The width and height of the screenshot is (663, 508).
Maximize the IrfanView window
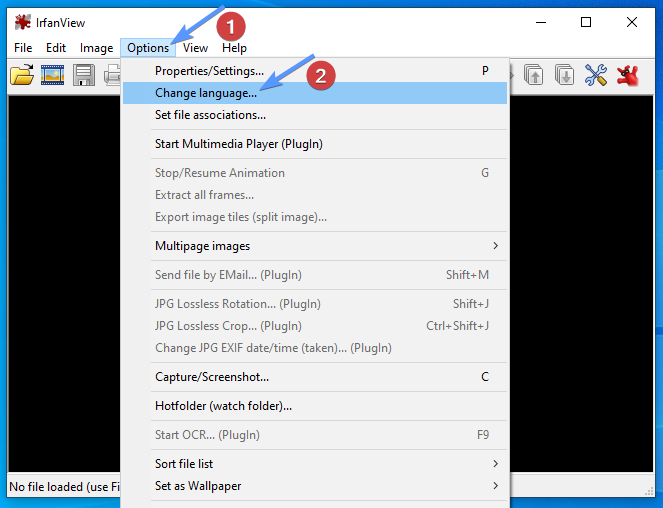pos(586,22)
